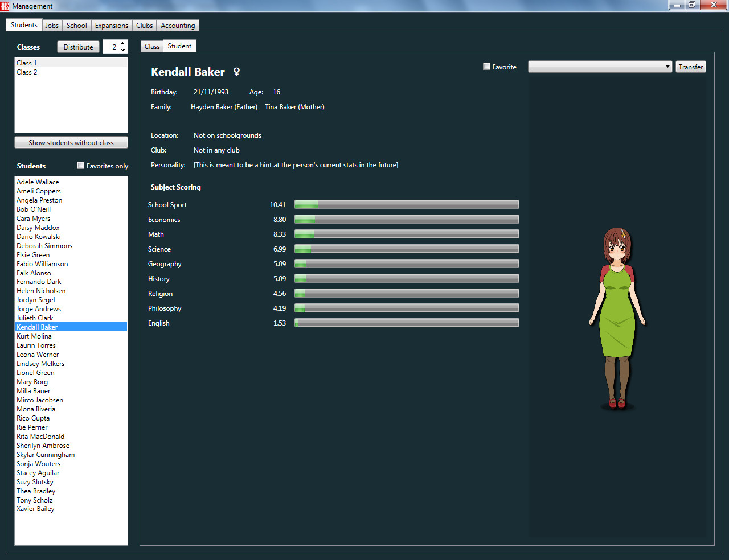Select Class 1 in classes list

71,63
